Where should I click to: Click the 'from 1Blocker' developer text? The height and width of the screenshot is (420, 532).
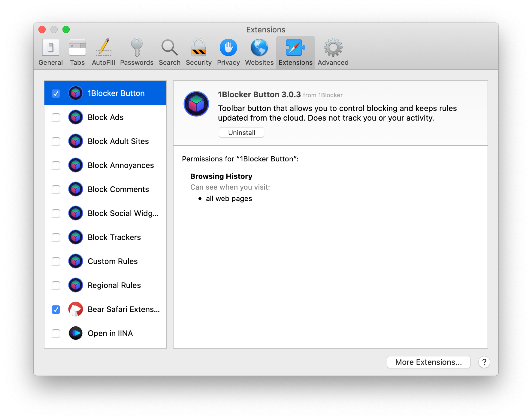[x=323, y=95]
